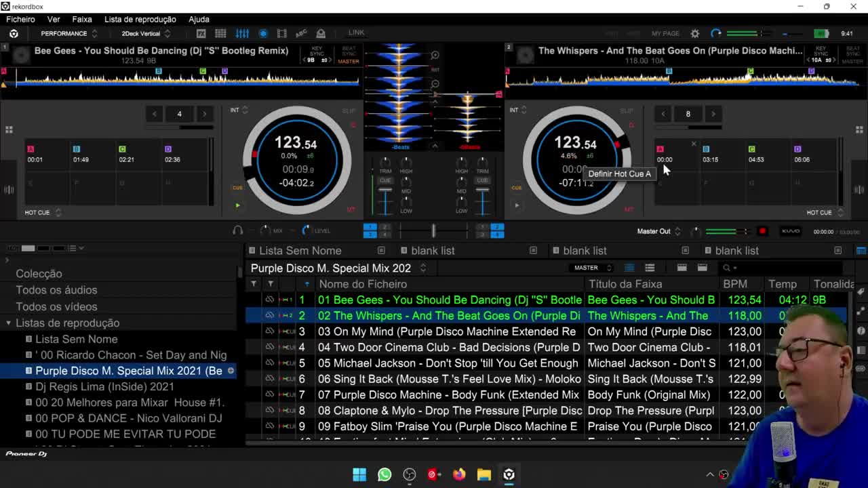Toggle BEAT SYNC on deck 2
Viewport: 868px width, 488px height.
(x=853, y=52)
